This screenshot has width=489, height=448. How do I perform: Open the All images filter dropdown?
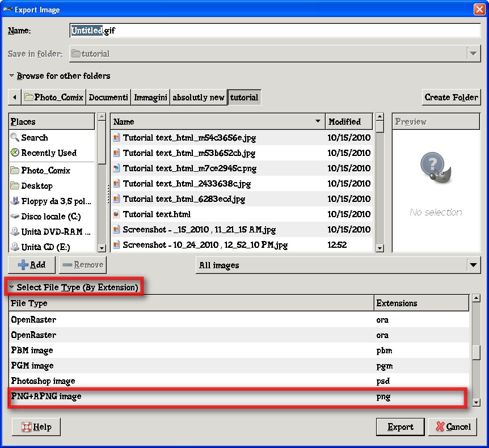474,265
